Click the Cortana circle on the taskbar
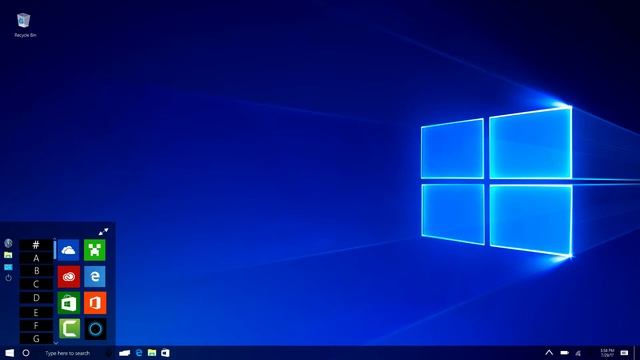Screen dimensions: 640x360 click(26, 353)
